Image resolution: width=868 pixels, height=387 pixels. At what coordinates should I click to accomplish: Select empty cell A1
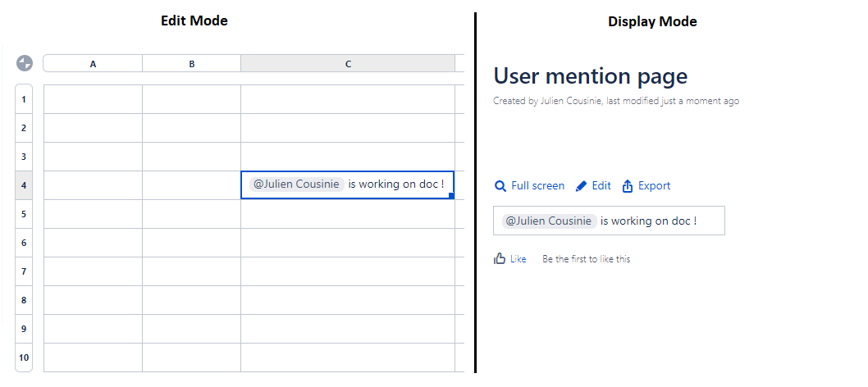93,99
